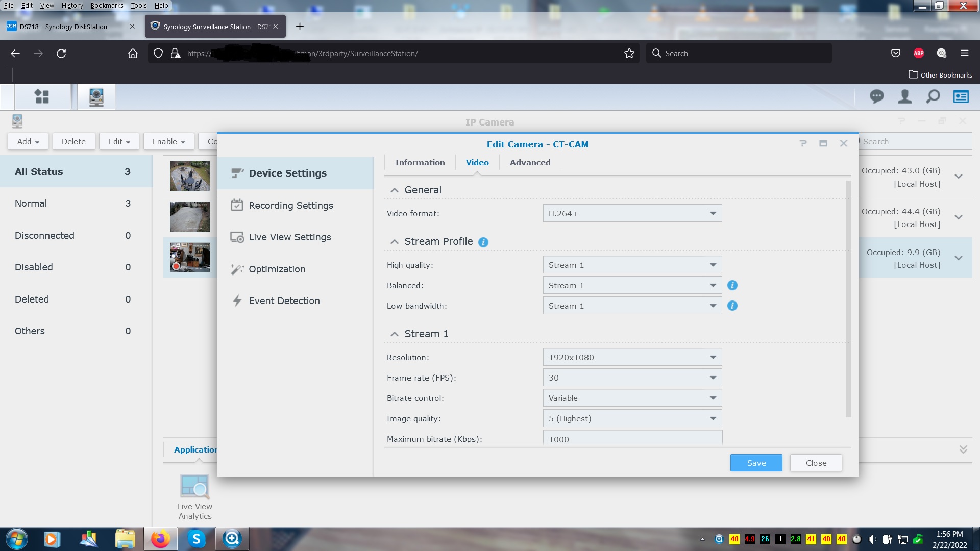The height and width of the screenshot is (551, 980).
Task: Open the Resolution dropdown
Action: (x=632, y=357)
